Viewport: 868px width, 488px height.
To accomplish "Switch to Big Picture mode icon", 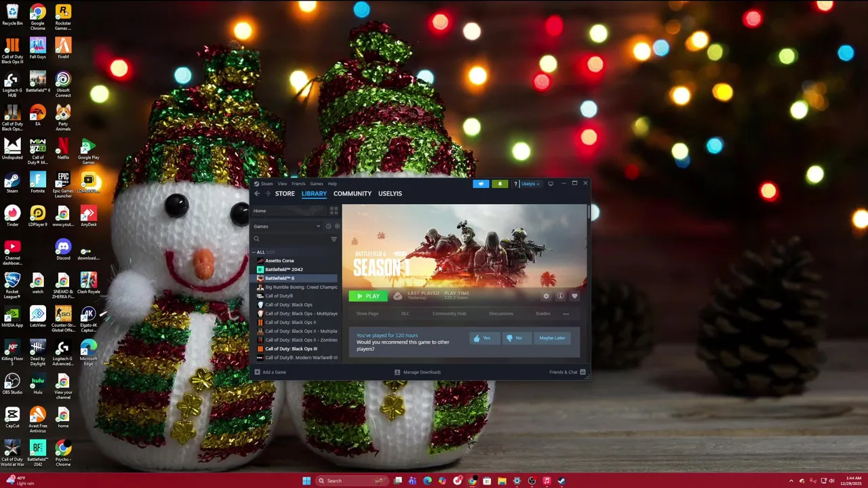I will (x=551, y=184).
